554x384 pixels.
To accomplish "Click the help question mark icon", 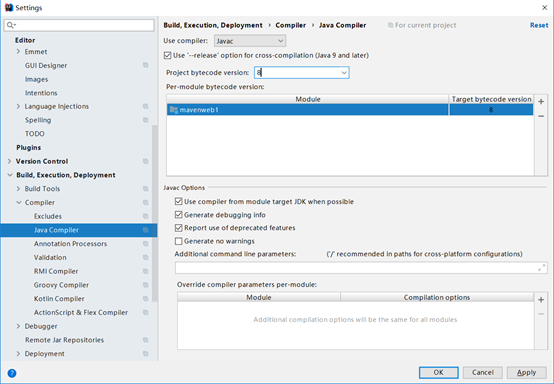I will pos(12,373).
